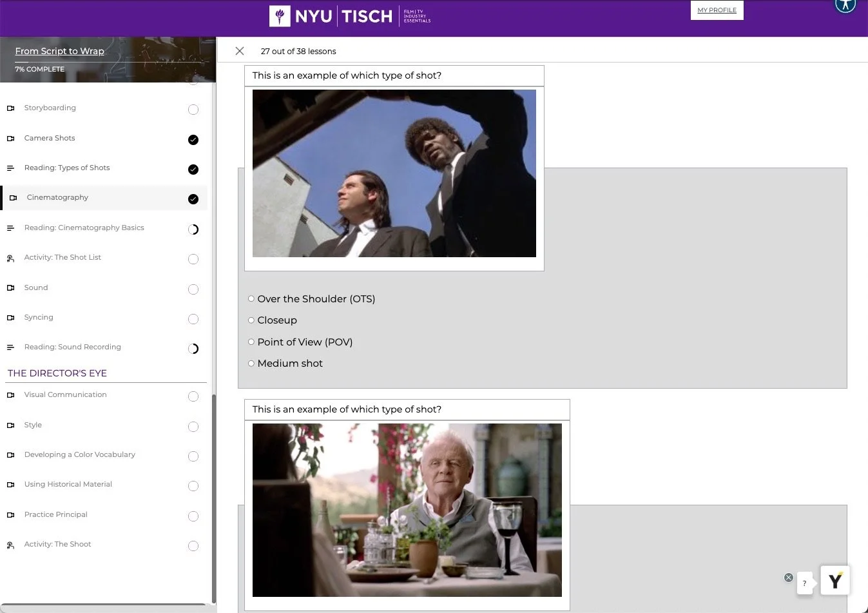This screenshot has height=613, width=868.
Task: Click video icon beside Practice Principal
Action: (10, 515)
